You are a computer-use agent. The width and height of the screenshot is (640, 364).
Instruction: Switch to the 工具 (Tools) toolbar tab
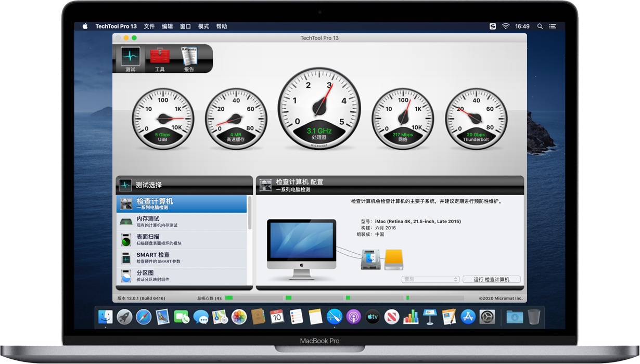159,58
